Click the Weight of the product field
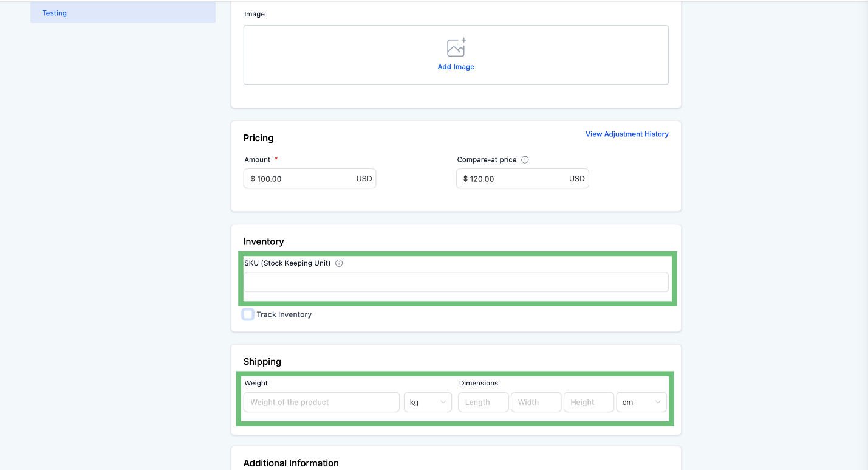The image size is (868, 470). click(321, 402)
